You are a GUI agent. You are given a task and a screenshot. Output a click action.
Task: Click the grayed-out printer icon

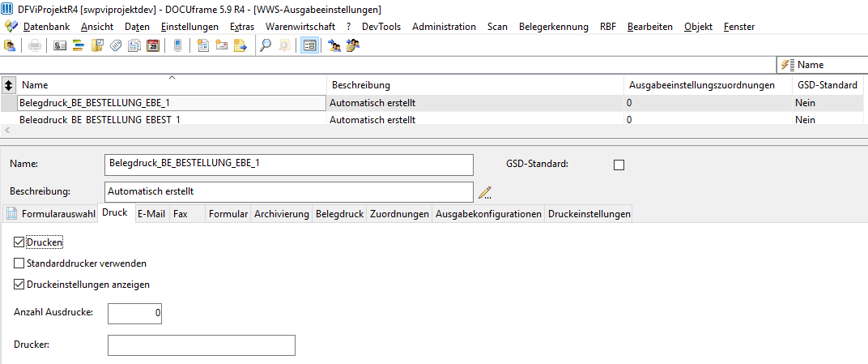34,45
